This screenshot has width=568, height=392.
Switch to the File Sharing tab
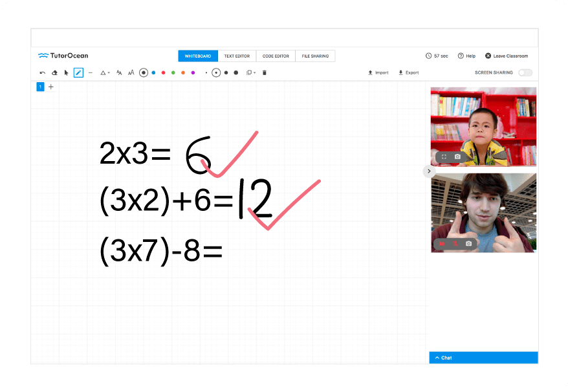(315, 56)
